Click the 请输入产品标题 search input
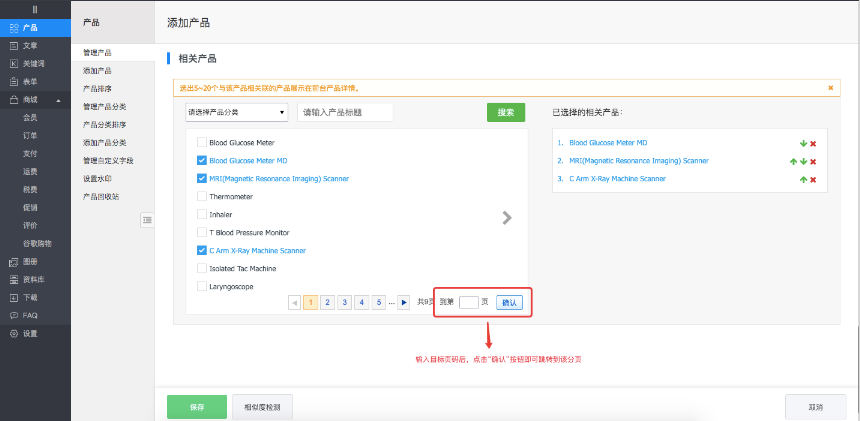Screen dimensions: 860x421 pos(345,113)
